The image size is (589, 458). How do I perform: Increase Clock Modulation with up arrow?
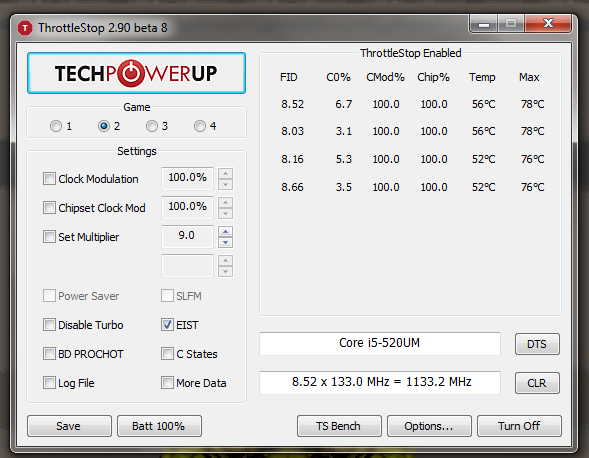[225, 174]
